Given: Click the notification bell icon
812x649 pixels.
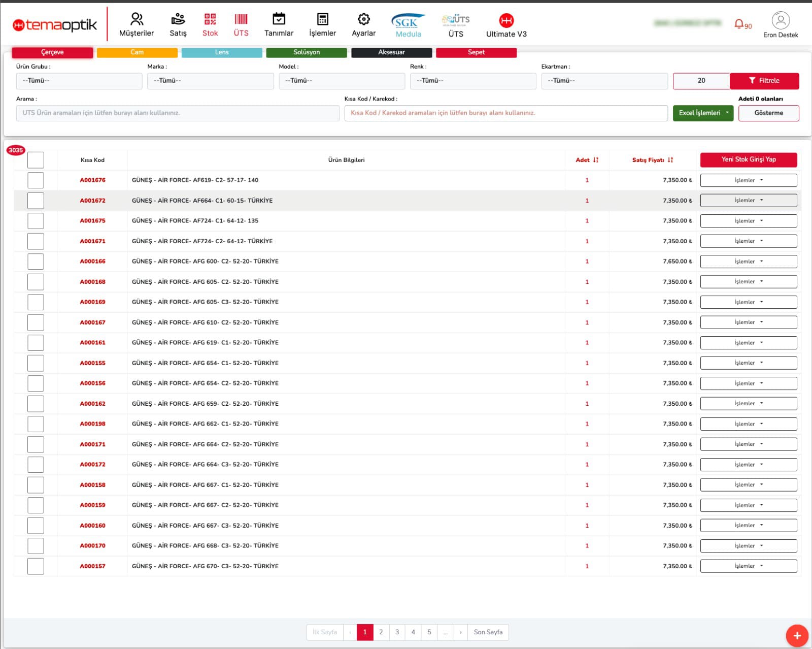Looking at the screenshot, I should (x=739, y=24).
